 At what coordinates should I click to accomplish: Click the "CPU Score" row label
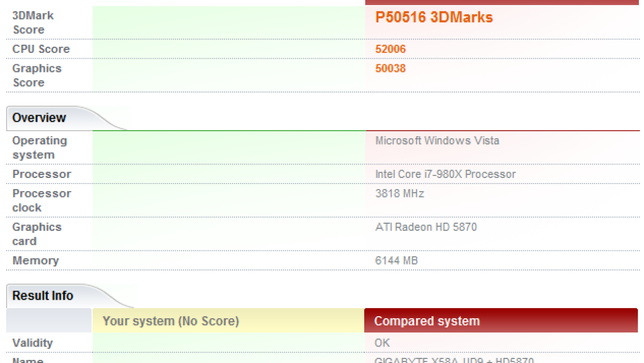[x=41, y=49]
